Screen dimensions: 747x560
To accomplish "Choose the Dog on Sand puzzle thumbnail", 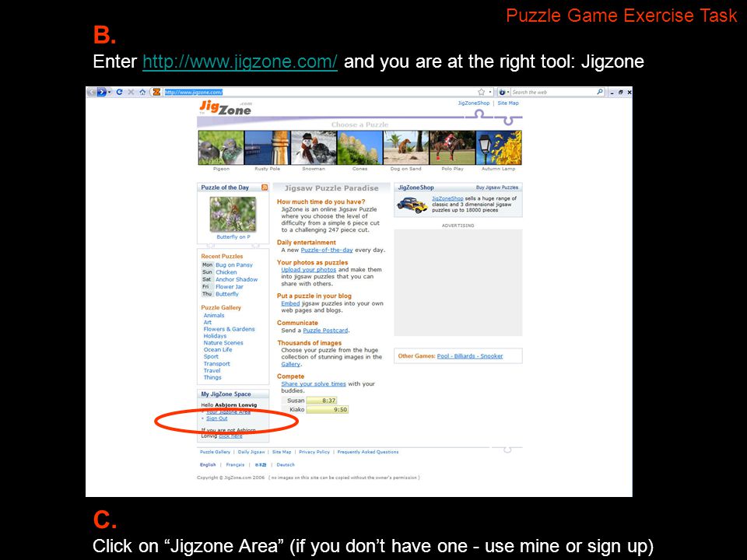I will 406,148.
